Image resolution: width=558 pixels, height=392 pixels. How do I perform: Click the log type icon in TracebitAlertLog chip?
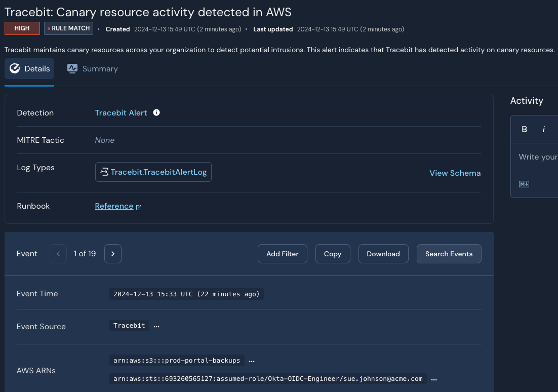tap(104, 172)
